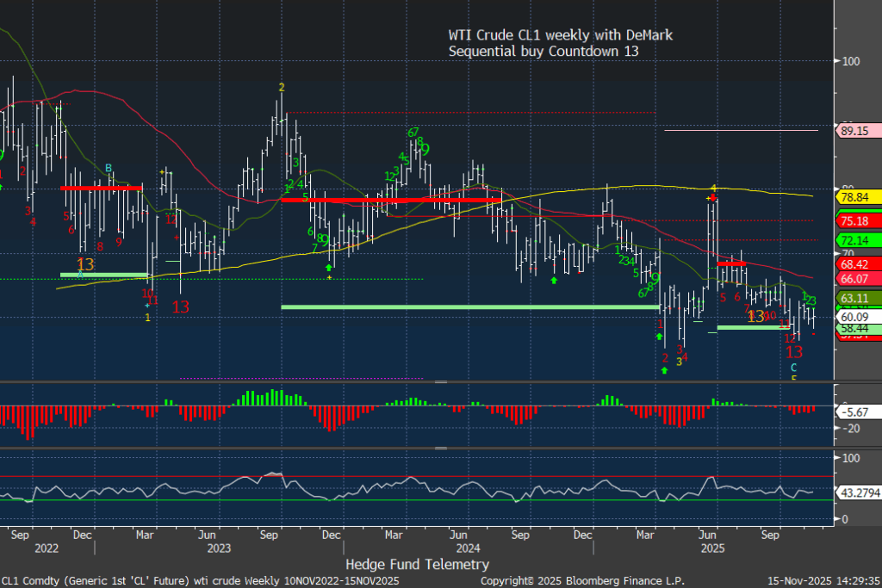The height and width of the screenshot is (588, 882).
Task: Grab the divider handle above the histogram pane
Action: tap(440, 381)
